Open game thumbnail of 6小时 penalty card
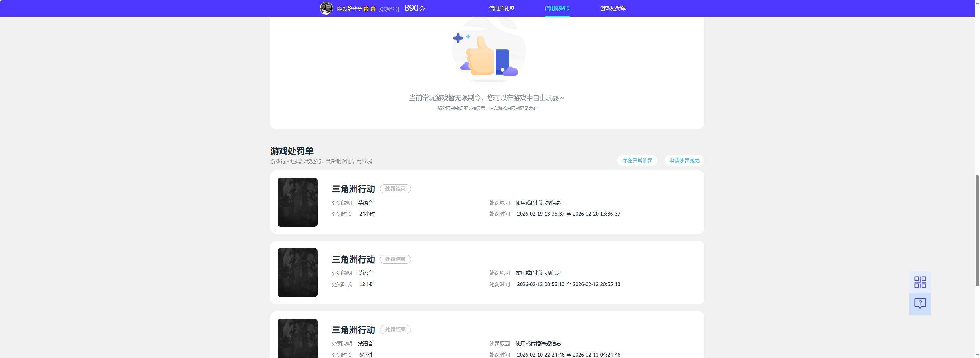The image size is (980, 358). [x=298, y=338]
